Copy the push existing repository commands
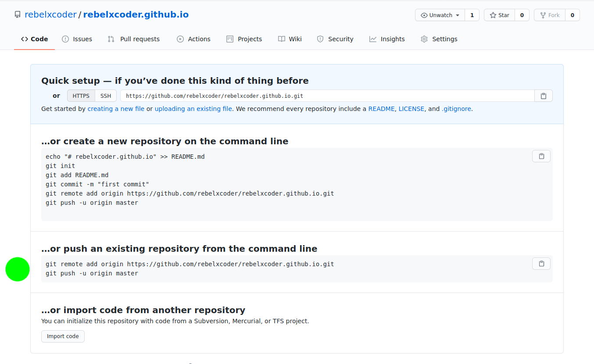This screenshot has width=594, height=364. click(x=541, y=264)
